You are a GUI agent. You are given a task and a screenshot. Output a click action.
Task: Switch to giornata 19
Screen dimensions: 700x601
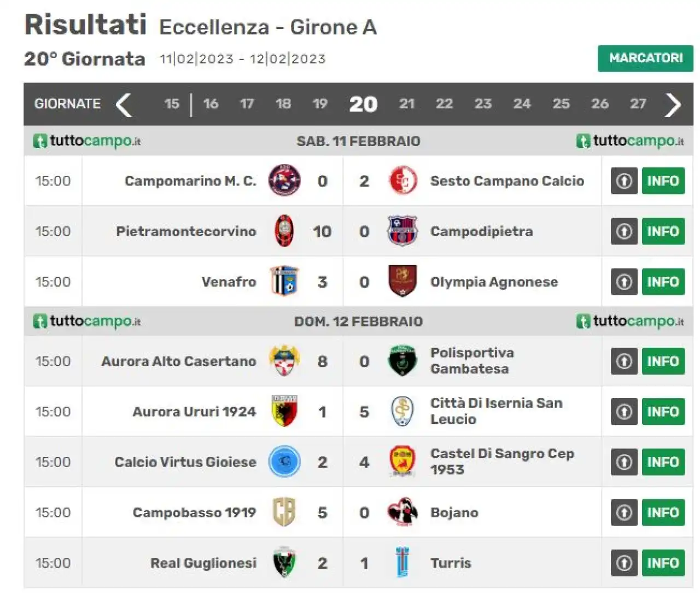point(320,104)
